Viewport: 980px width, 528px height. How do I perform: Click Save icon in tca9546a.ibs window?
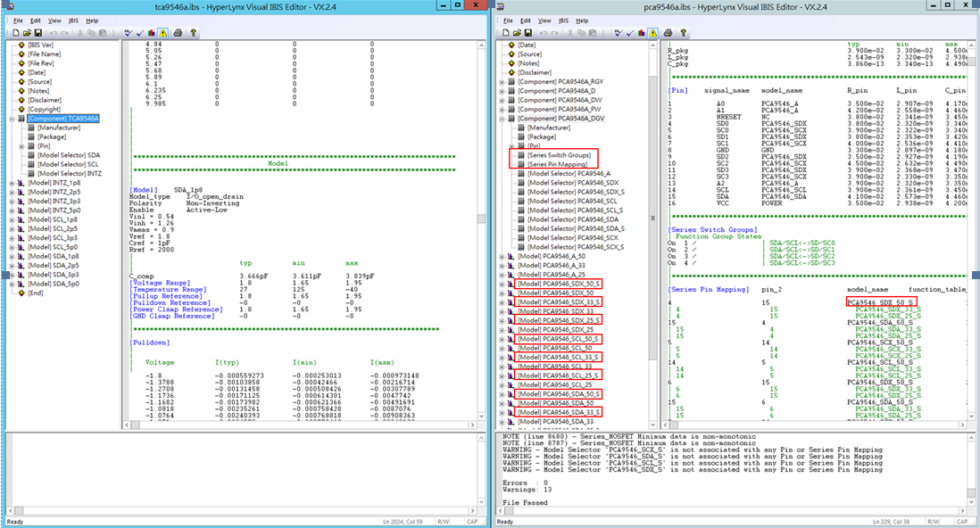[38, 33]
